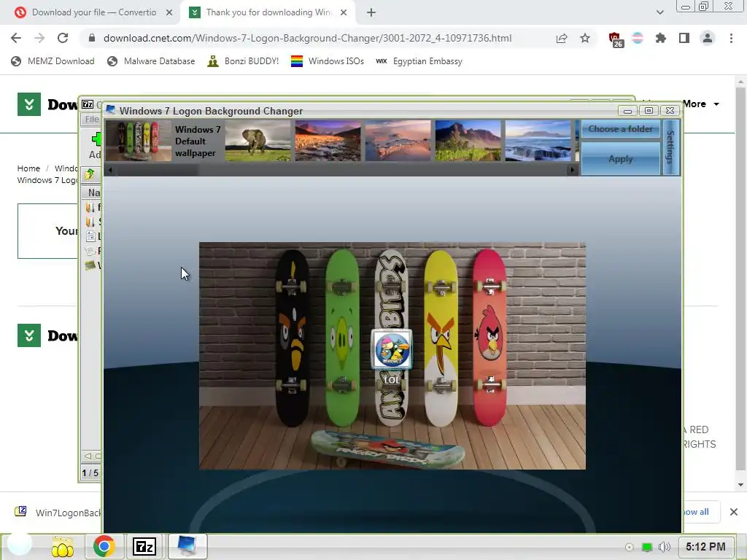Click the 7z icon in 7-Zip title bar

click(88, 104)
